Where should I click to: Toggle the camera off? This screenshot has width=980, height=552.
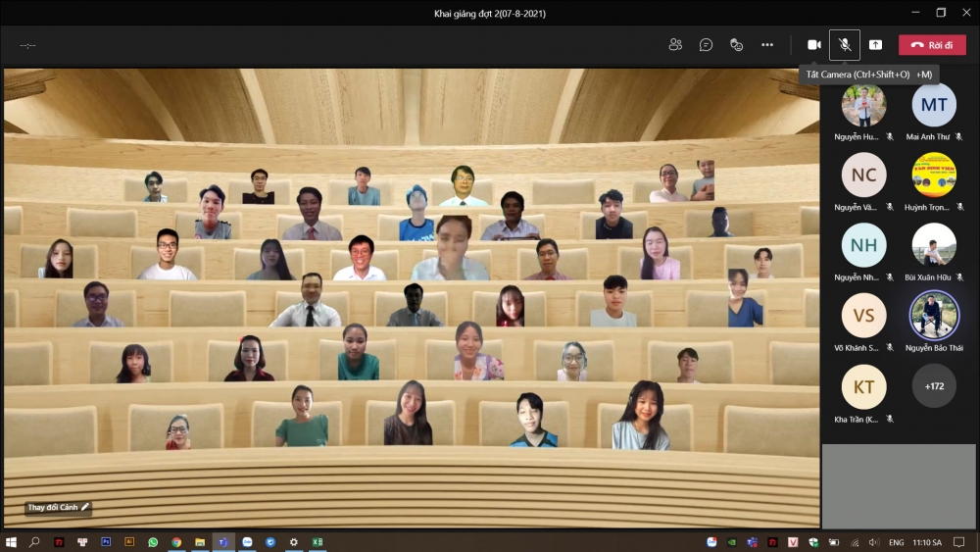pyautogui.click(x=813, y=45)
